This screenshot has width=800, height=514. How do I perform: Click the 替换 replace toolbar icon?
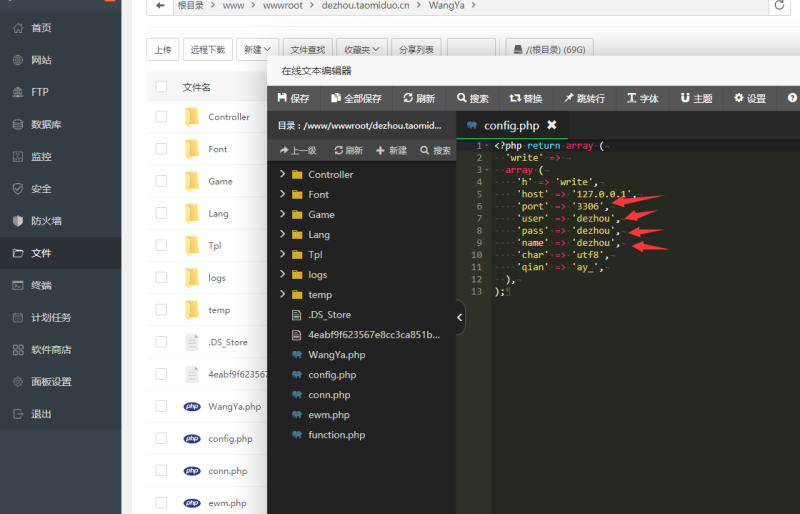[515, 98]
